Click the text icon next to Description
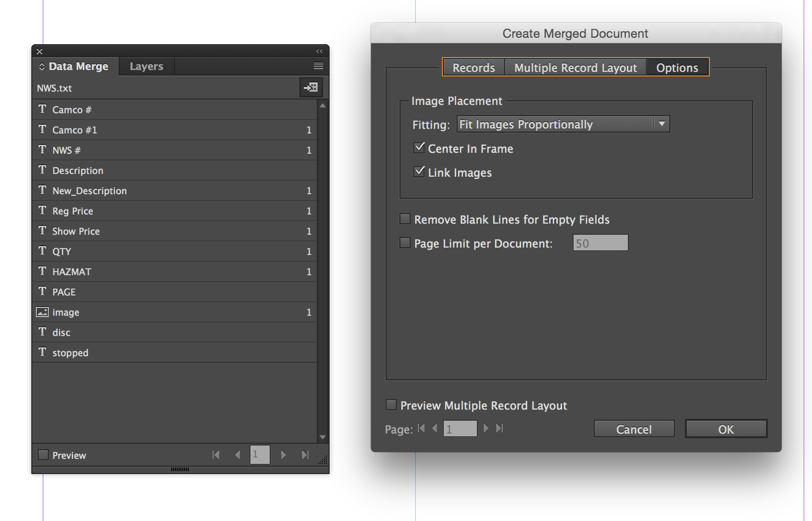Viewport: 812px width, 521px height. click(x=42, y=170)
